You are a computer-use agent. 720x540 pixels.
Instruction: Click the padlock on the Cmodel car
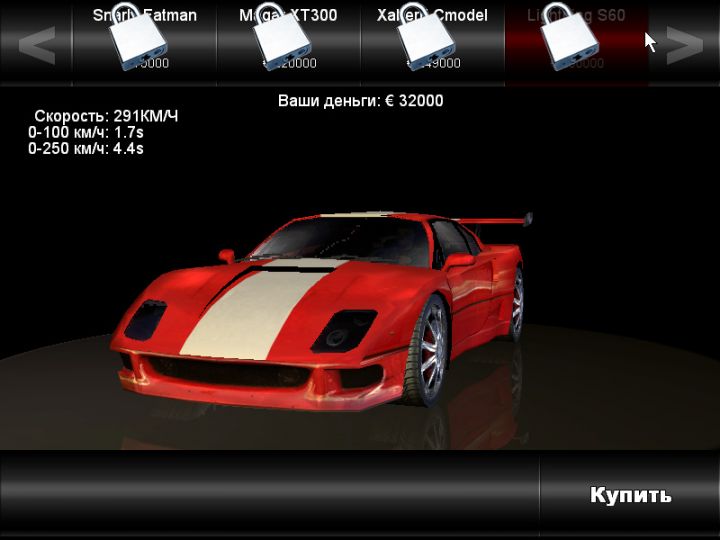pyautogui.click(x=428, y=40)
